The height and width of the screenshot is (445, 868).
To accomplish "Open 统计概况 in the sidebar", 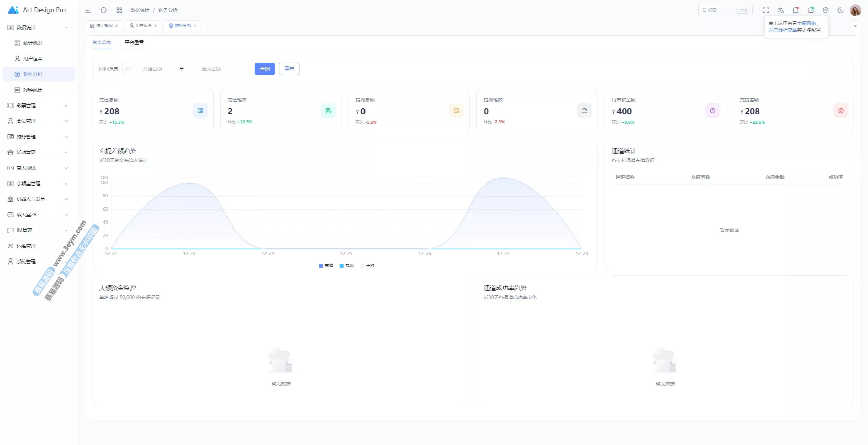I will (33, 43).
